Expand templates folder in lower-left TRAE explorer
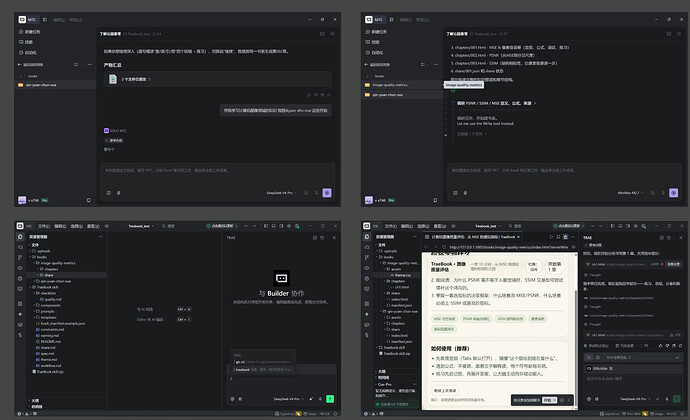Image resolution: width=690 pixels, height=420 pixels. point(48,317)
